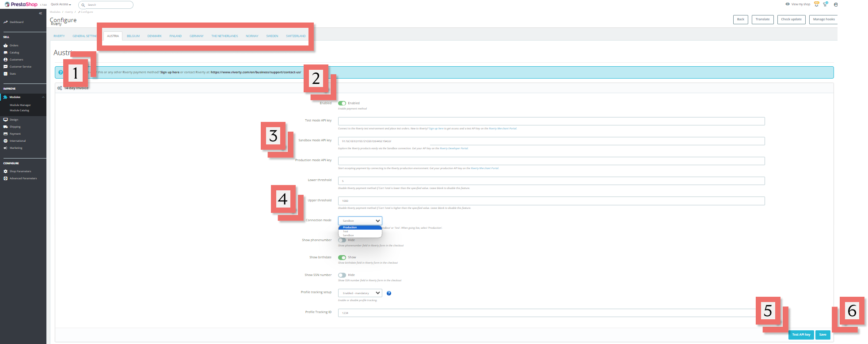868x344 pixels.
Task: Click the Test API key button
Action: (x=801, y=335)
